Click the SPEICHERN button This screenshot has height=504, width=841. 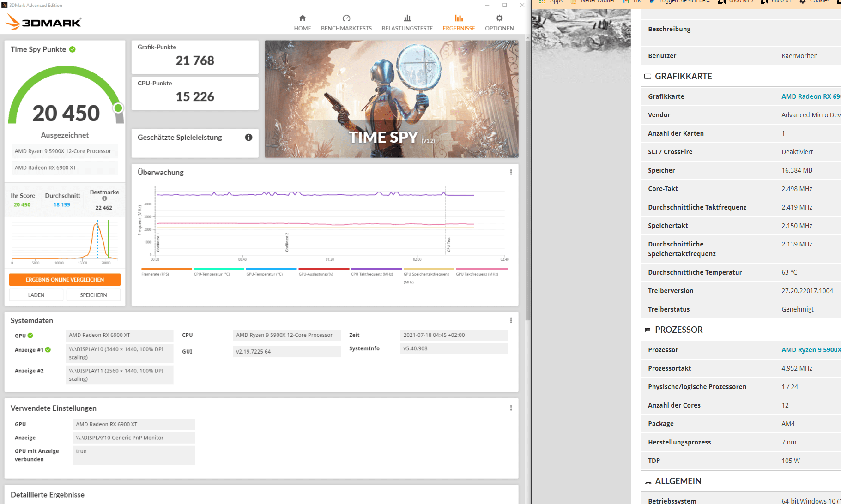93,295
